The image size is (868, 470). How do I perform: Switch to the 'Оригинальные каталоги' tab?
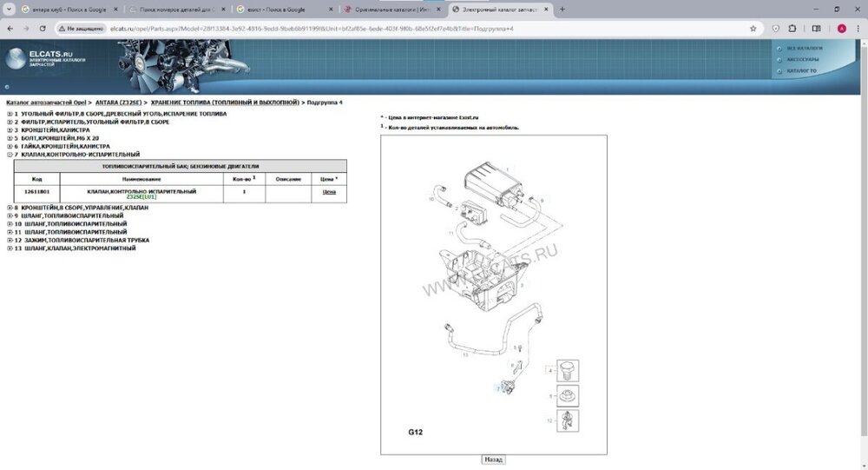coord(389,9)
